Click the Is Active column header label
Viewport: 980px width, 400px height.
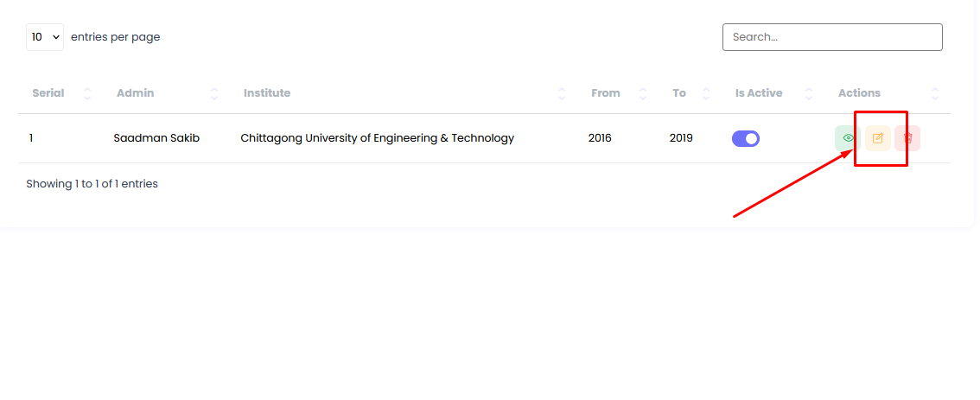pyautogui.click(x=759, y=93)
